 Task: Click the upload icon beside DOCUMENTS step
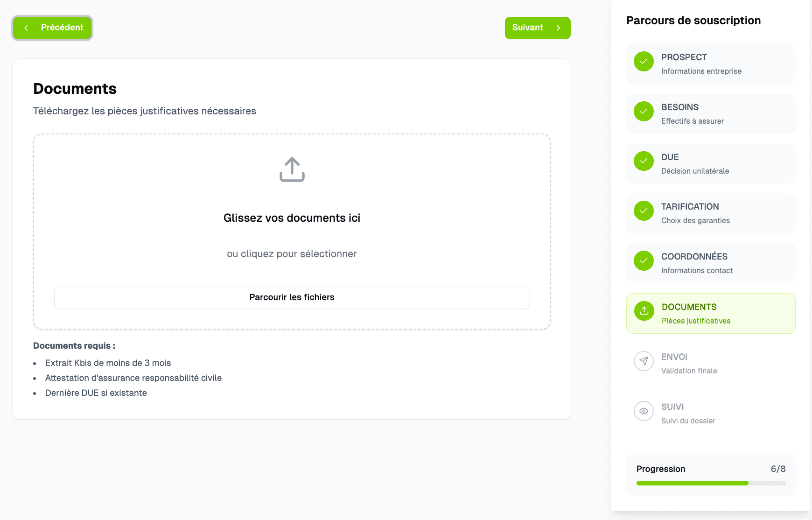coord(644,311)
